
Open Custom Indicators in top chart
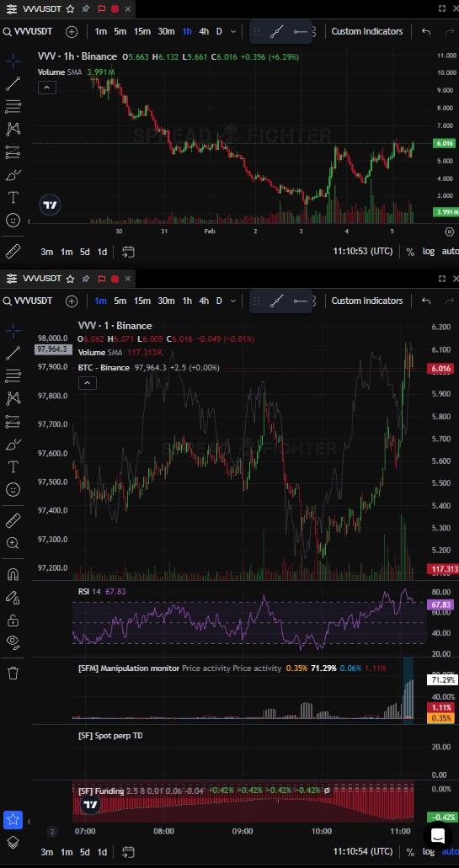click(367, 31)
